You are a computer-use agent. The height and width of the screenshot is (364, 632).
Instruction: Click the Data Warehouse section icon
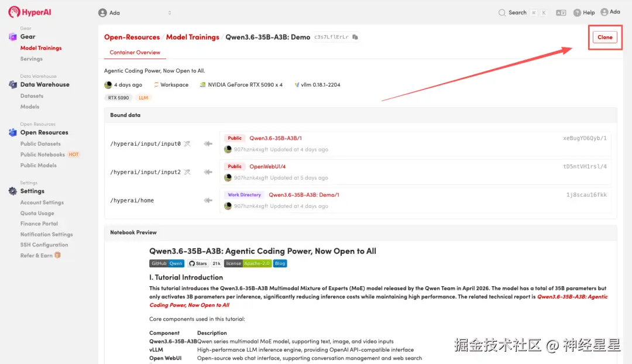coord(12,85)
